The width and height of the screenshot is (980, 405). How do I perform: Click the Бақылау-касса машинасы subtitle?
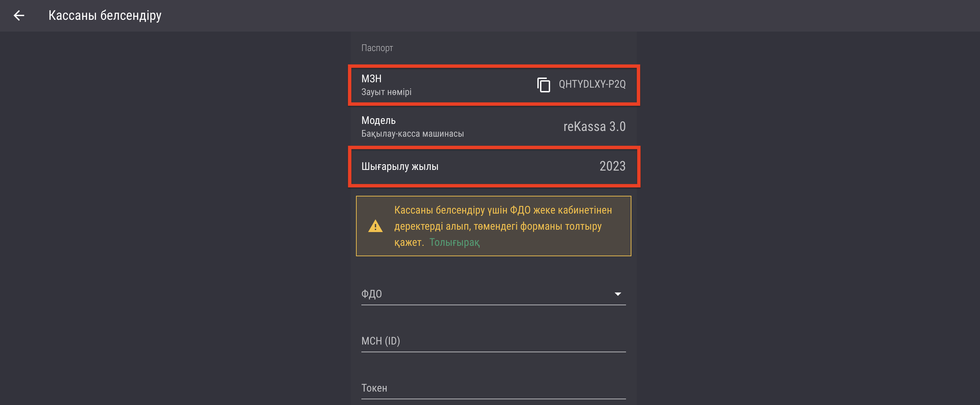tap(412, 134)
